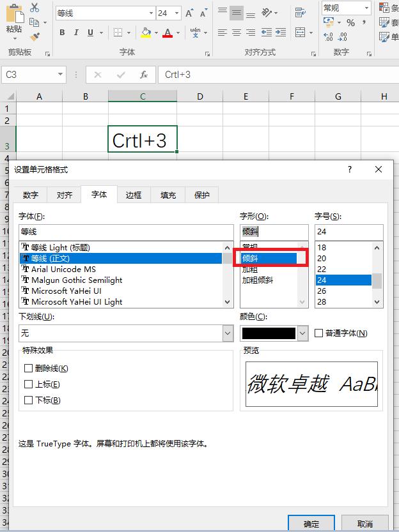Set middle vertical alignment
The image size is (399, 532).
point(237,13)
